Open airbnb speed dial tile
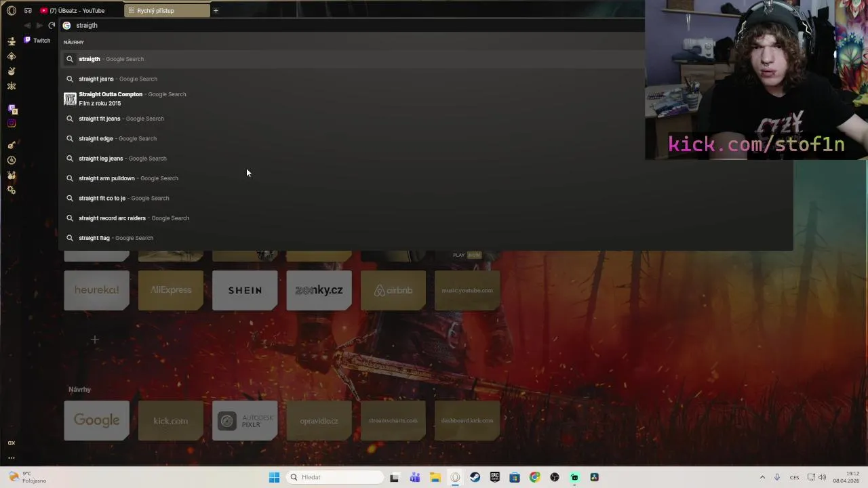Image resolution: width=868 pixels, height=488 pixels. pos(393,290)
